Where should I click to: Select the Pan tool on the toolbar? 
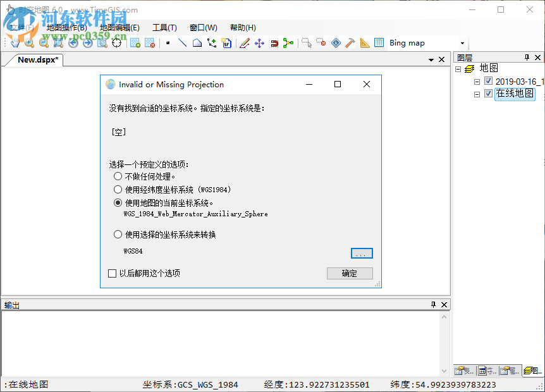[x=15, y=42]
